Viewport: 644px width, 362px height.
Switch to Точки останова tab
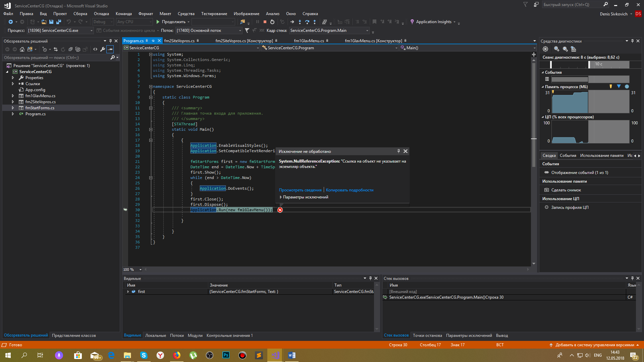(427, 336)
